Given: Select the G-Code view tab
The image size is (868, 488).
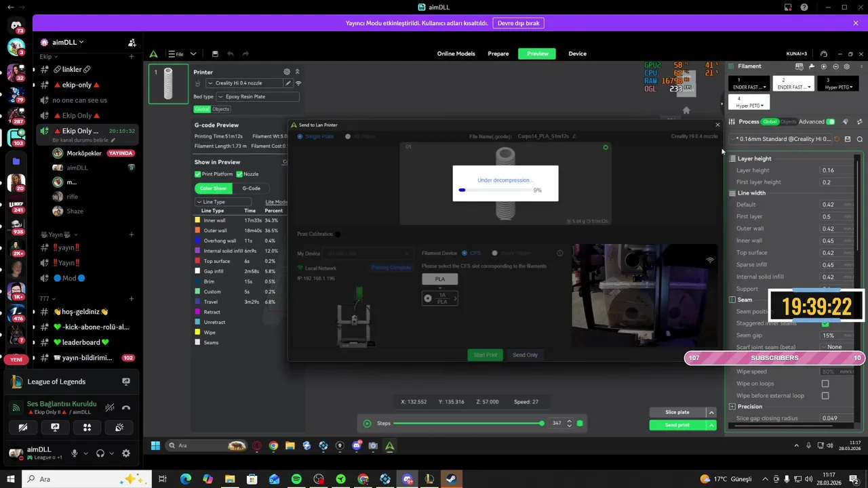Looking at the screenshot, I should click(251, 188).
